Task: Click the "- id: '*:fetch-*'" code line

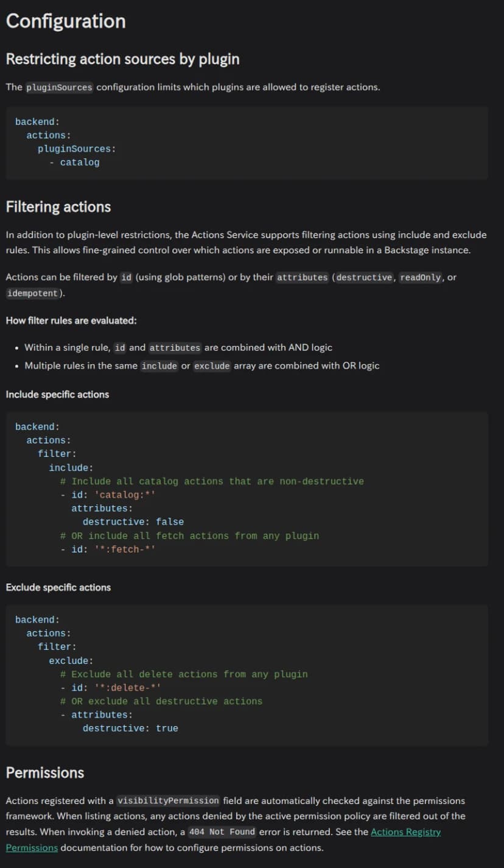Action: [x=108, y=549]
